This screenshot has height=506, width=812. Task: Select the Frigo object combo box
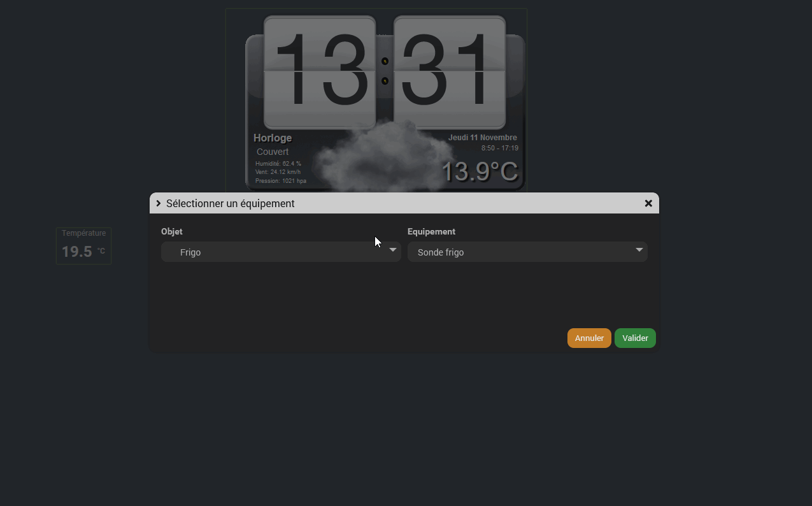tap(281, 252)
